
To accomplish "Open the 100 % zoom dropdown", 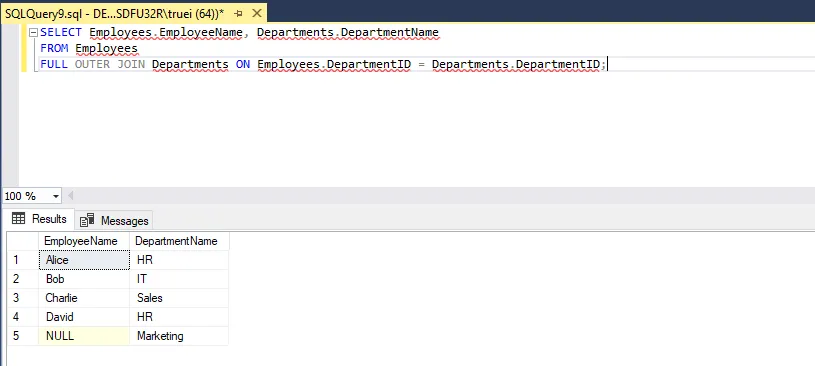I will (x=56, y=197).
